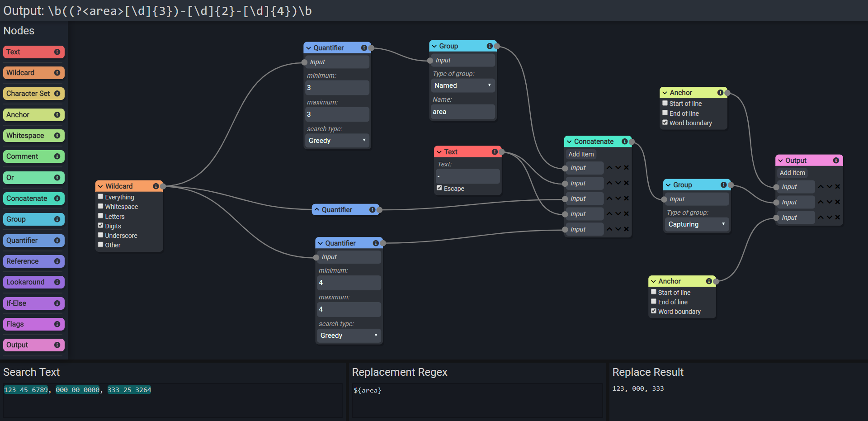Click Text field of Text node
868x421 pixels.
coord(468,176)
